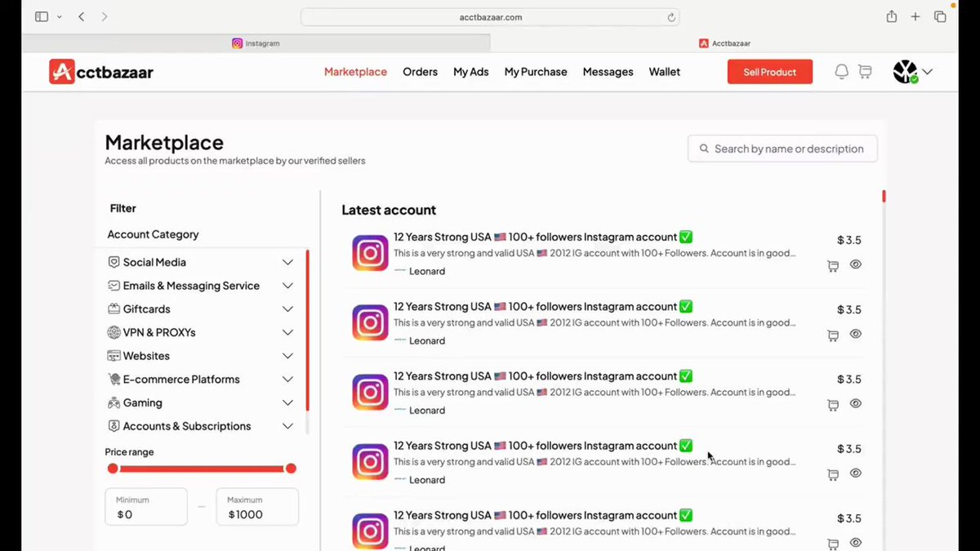Reload the page from the address bar
The height and width of the screenshot is (551, 980).
click(x=671, y=17)
